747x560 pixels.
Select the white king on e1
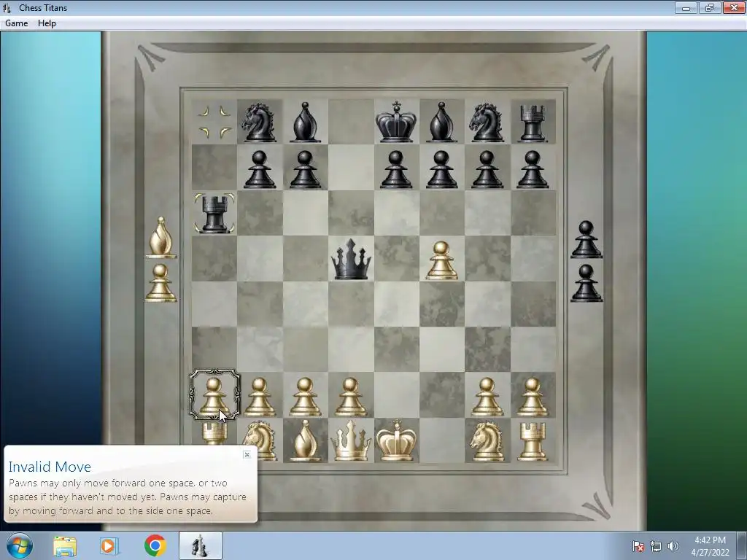396,440
